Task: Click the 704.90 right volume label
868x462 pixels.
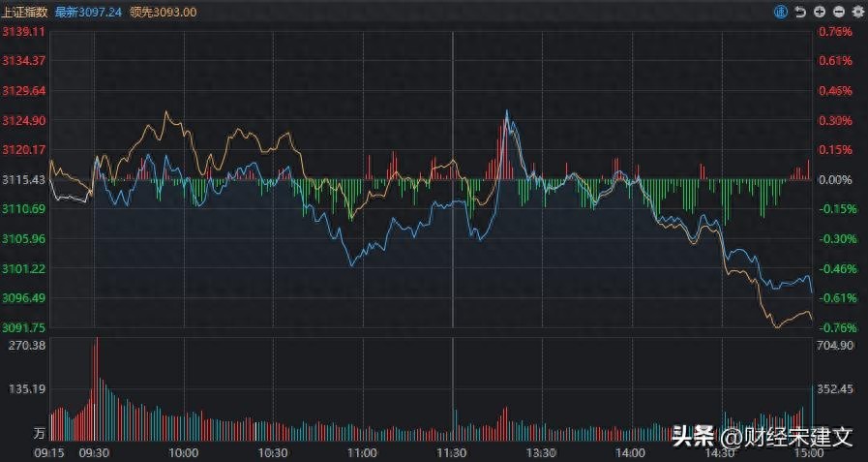Action: [835, 345]
